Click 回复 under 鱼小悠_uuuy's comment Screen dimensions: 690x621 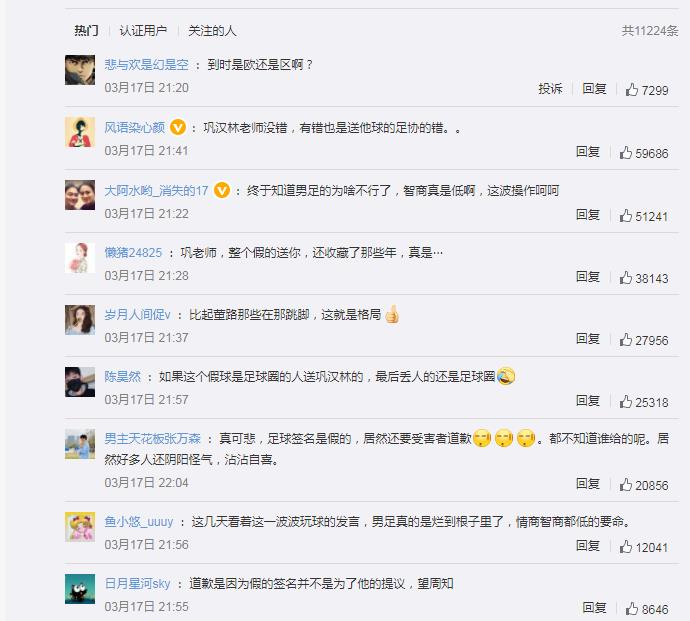point(587,546)
